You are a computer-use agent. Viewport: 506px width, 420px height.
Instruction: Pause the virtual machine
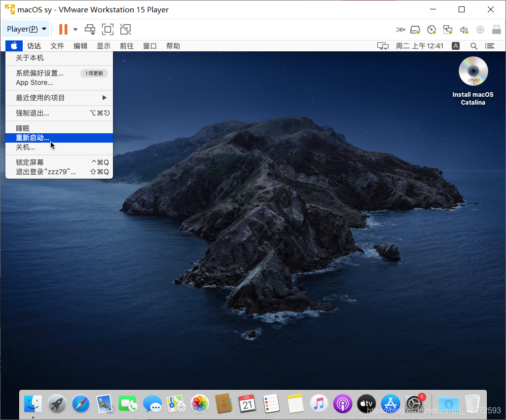(63, 30)
